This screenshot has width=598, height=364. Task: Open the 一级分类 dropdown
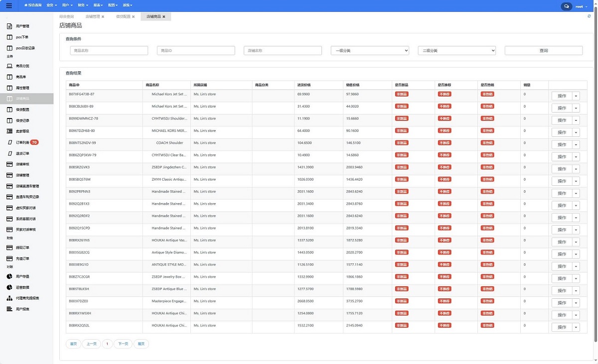pos(370,51)
